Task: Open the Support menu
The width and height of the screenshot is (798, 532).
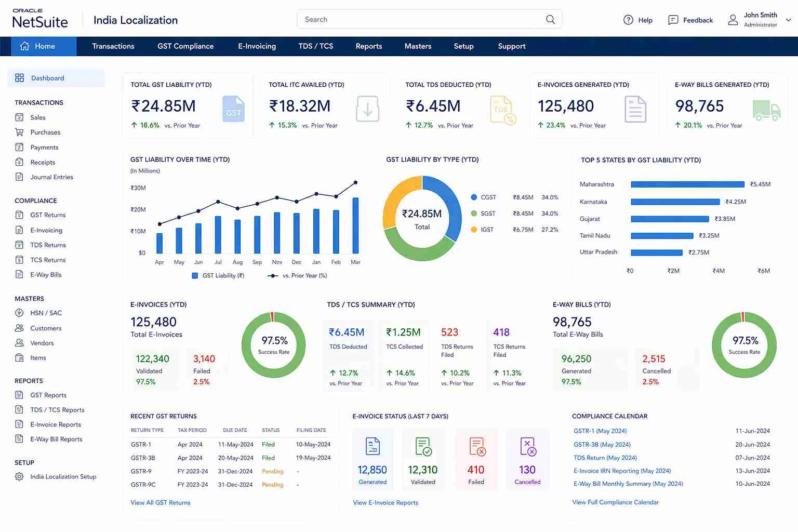Action: (512, 46)
